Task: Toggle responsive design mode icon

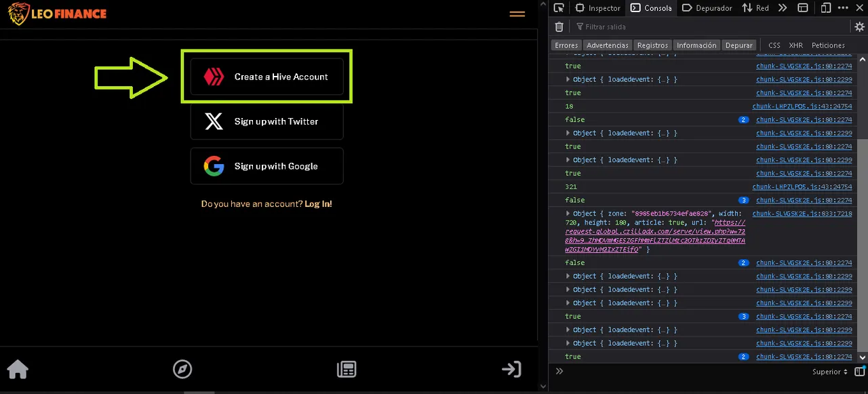Action: tap(826, 8)
